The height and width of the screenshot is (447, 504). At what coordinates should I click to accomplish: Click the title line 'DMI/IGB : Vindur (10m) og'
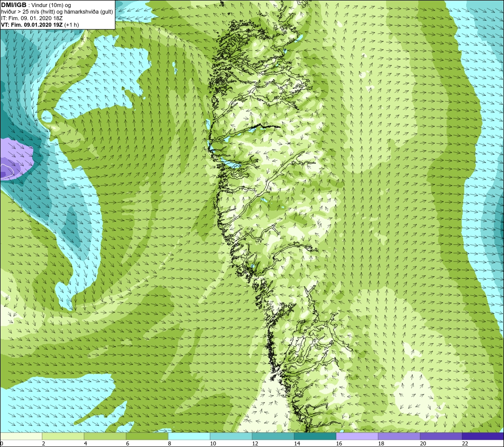point(36,5)
